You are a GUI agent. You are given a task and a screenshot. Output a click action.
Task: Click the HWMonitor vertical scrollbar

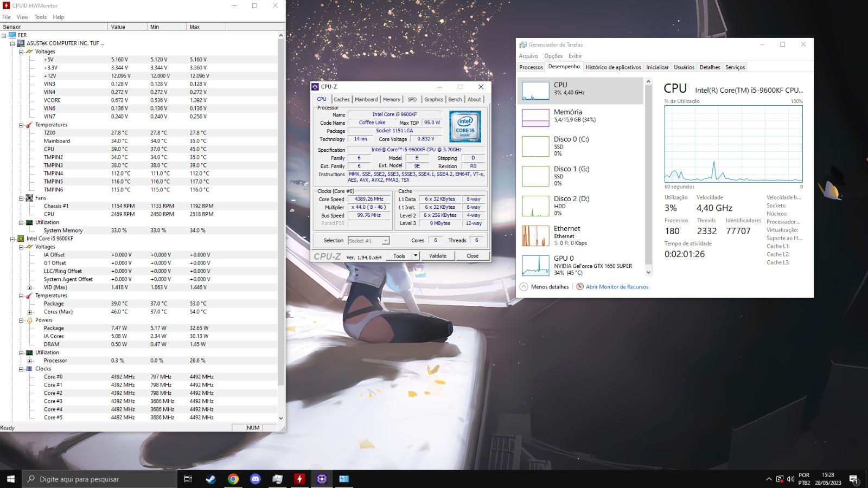pos(280,227)
